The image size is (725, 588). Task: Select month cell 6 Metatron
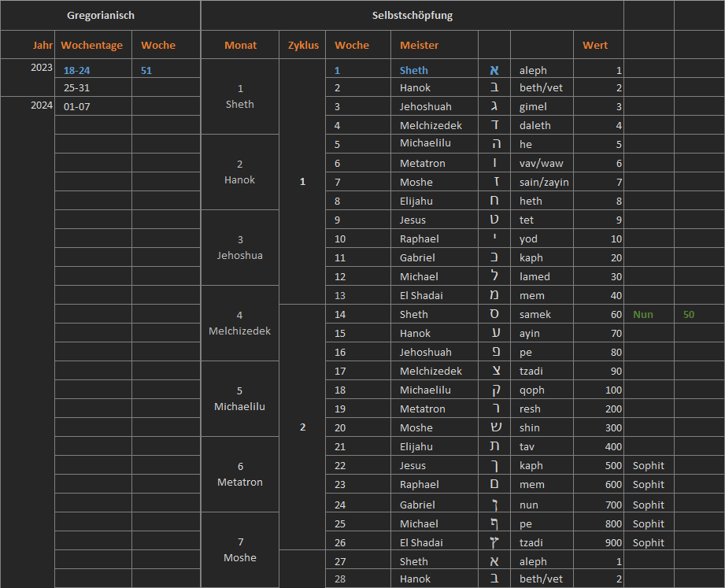click(240, 475)
